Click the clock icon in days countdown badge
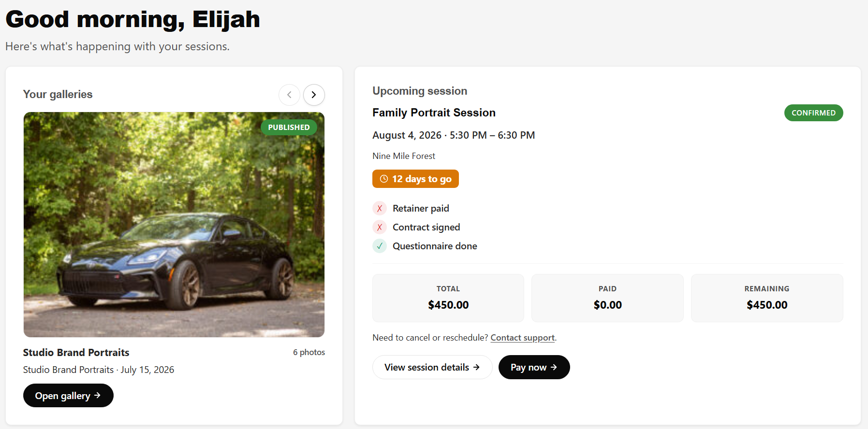Viewport: 868px width, 429px height. click(x=384, y=179)
